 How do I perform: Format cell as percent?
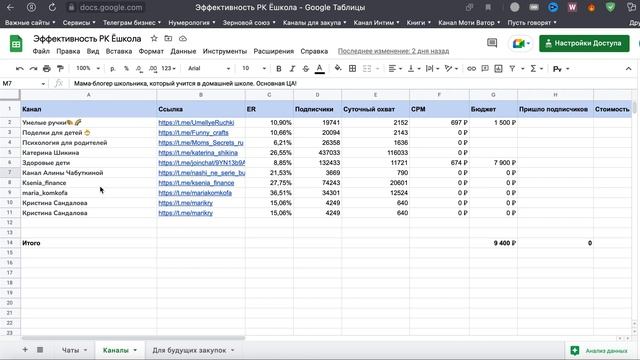[x=126, y=69]
